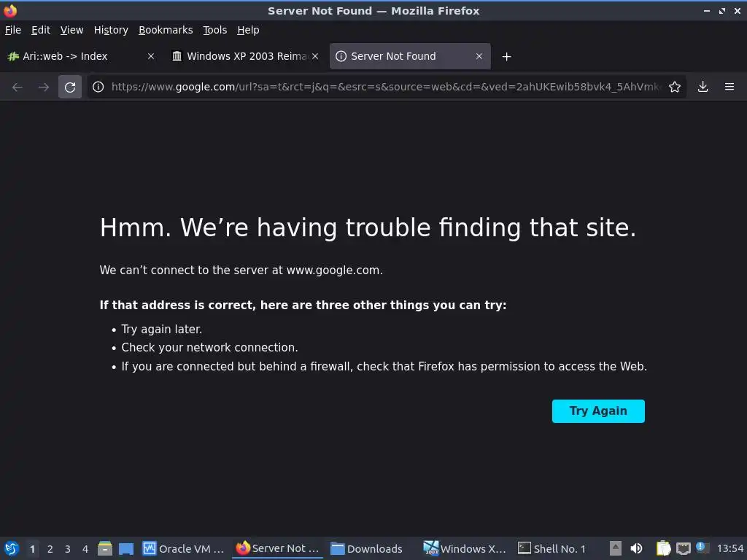This screenshot has height=560, width=747.
Task: Close the Server Not Found tab
Action: coord(479,56)
